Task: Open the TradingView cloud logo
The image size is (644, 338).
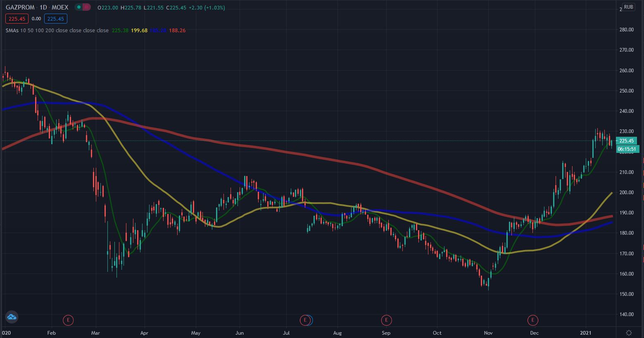Action: [11, 317]
